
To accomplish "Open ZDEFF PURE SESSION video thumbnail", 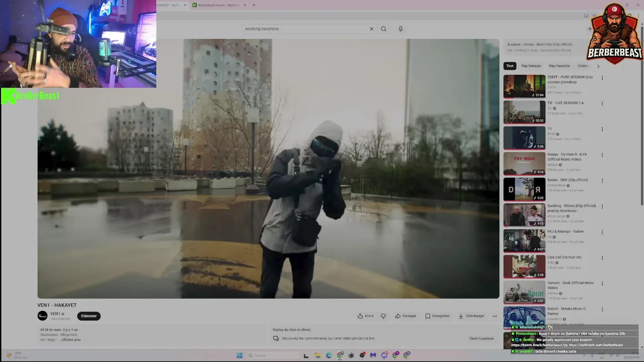I will coord(524,86).
